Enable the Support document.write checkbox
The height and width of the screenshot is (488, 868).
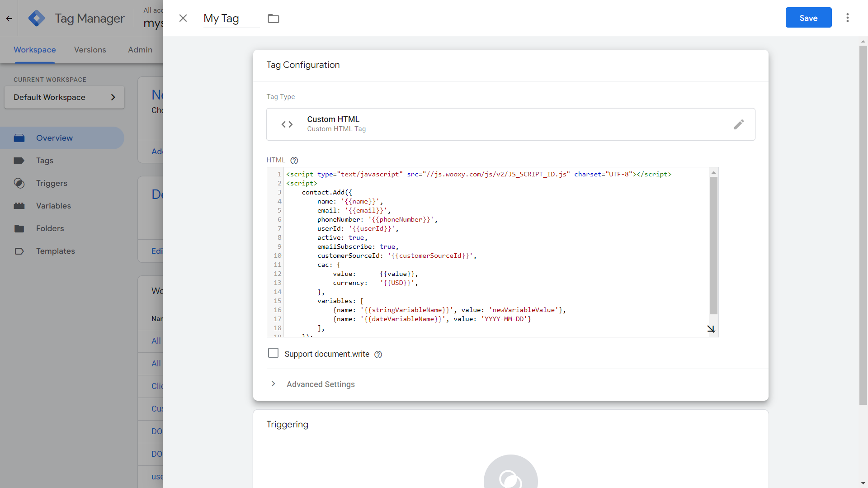tap(273, 353)
